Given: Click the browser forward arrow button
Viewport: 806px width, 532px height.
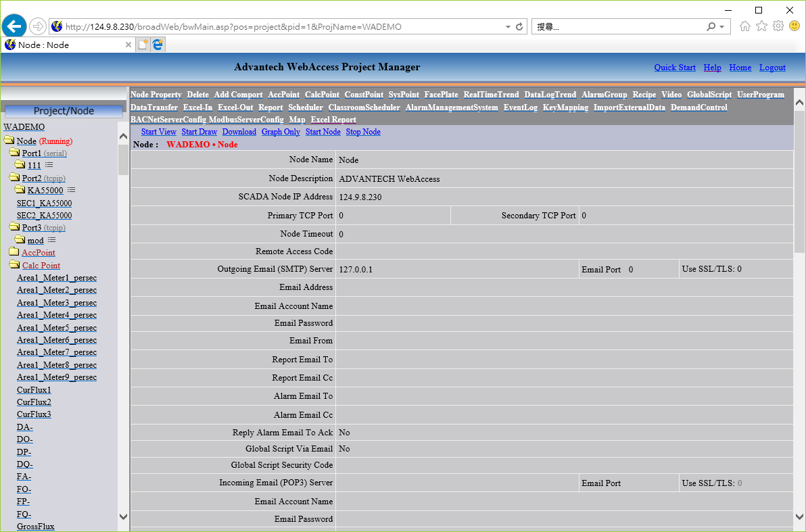Looking at the screenshot, I should [37, 26].
